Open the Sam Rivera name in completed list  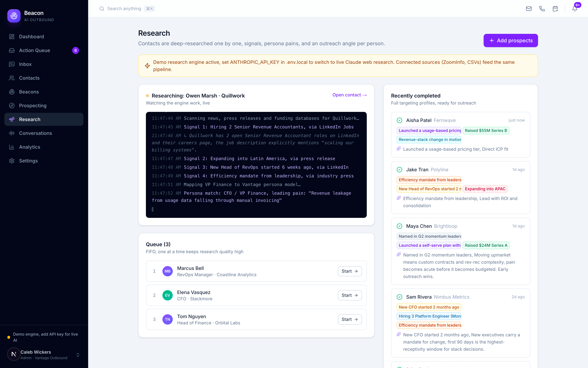[x=419, y=297]
